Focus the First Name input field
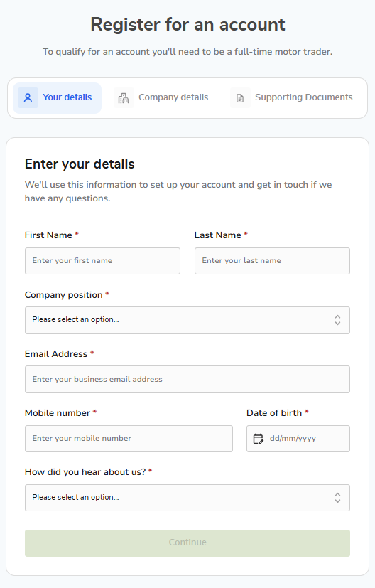 tap(103, 261)
